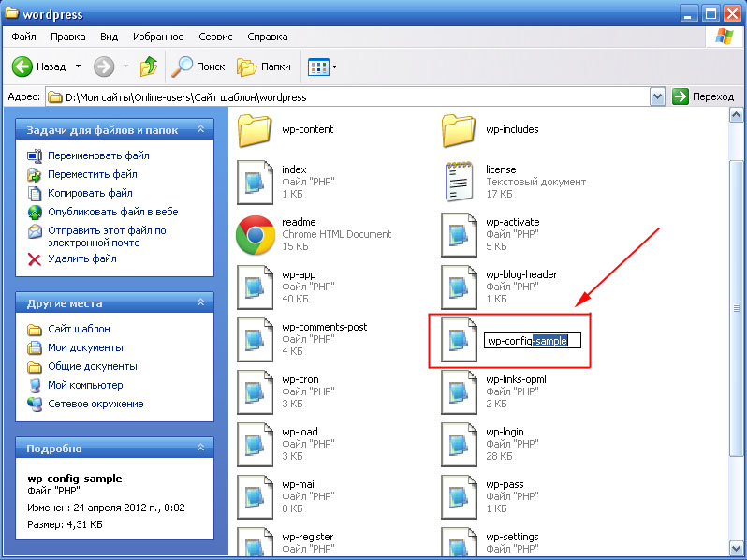Screen dimensions: 747x560
Task: Select the wp-comments-post file icon
Action: 255,339
